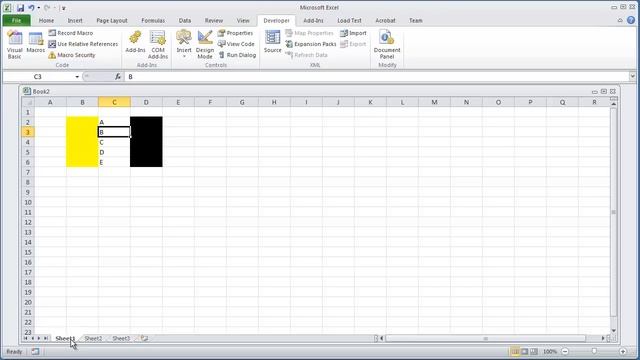Switch to the Load Test tab
This screenshot has width=640, height=360.
(x=349, y=20)
